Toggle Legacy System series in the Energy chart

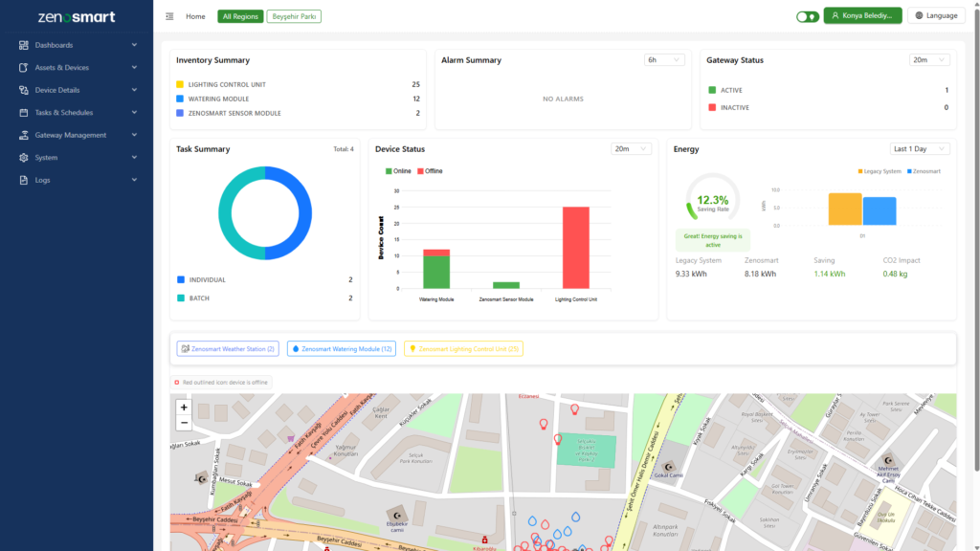880,171
